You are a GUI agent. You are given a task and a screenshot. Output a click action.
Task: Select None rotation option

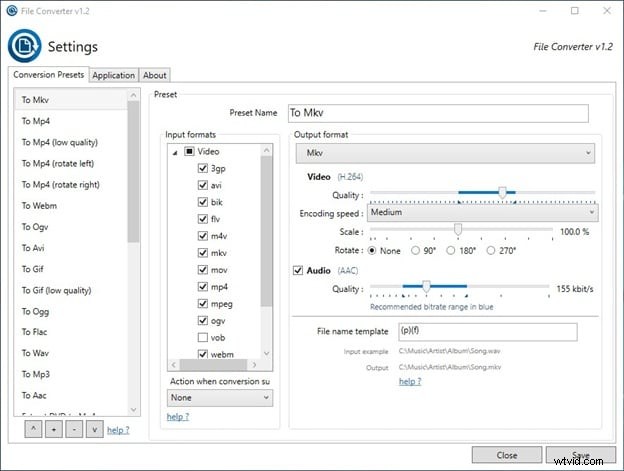(x=372, y=251)
